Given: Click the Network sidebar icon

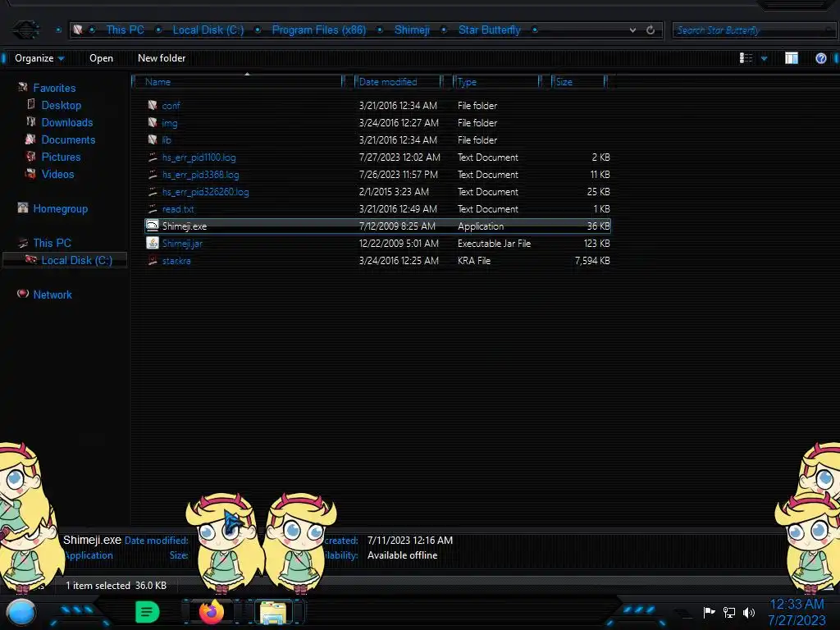Looking at the screenshot, I should pyautogui.click(x=22, y=294).
